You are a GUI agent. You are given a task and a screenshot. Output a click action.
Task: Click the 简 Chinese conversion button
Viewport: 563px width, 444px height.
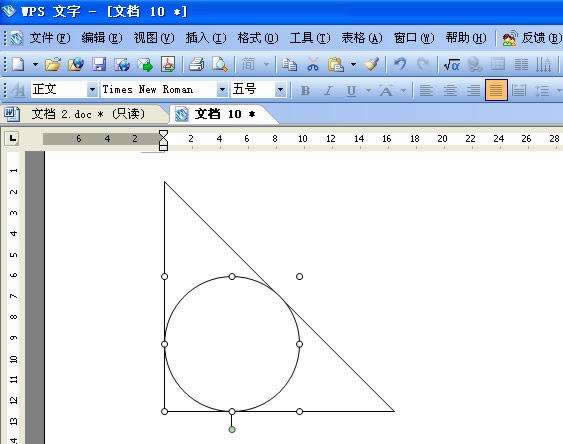pyautogui.click(x=248, y=65)
